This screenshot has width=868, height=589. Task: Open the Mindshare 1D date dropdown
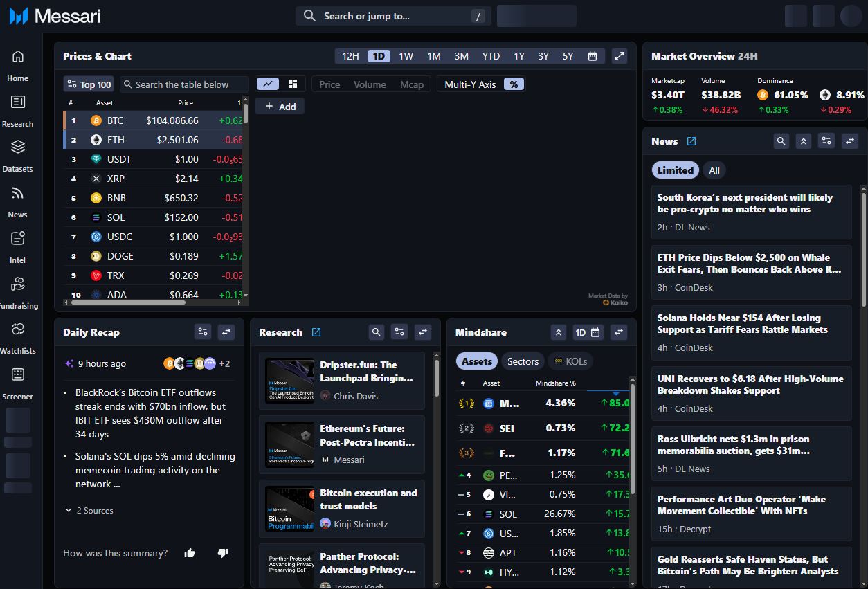(588, 332)
